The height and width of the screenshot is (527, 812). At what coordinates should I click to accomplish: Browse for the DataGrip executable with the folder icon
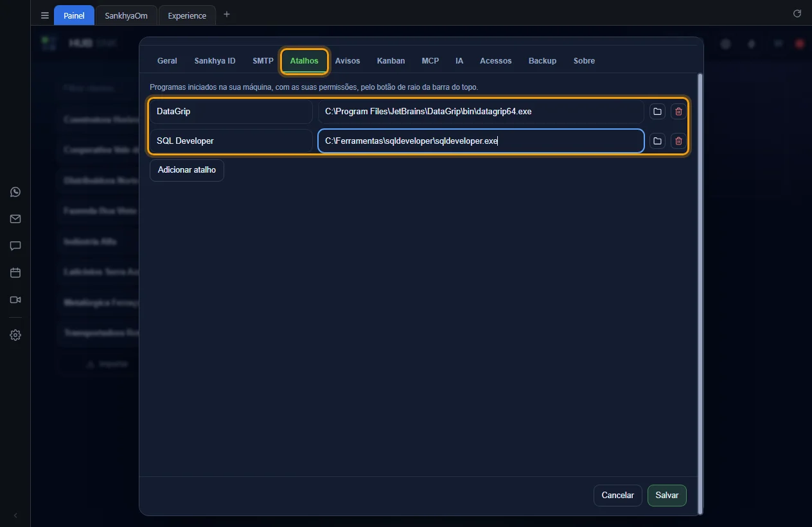coord(657,112)
